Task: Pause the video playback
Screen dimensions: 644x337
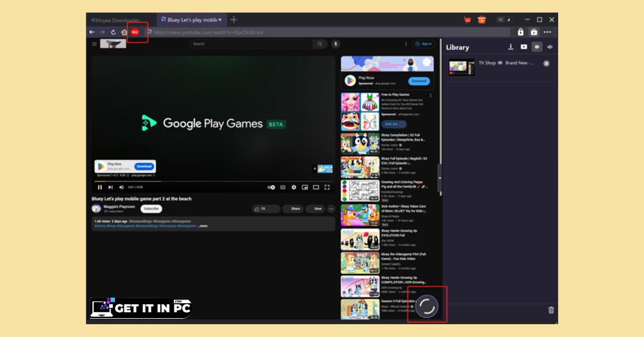Action: pos(100,187)
